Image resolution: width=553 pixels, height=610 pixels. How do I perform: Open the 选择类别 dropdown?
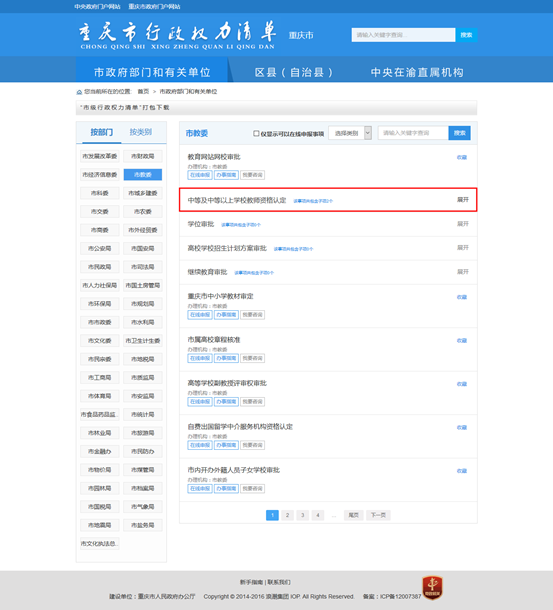tap(350, 133)
